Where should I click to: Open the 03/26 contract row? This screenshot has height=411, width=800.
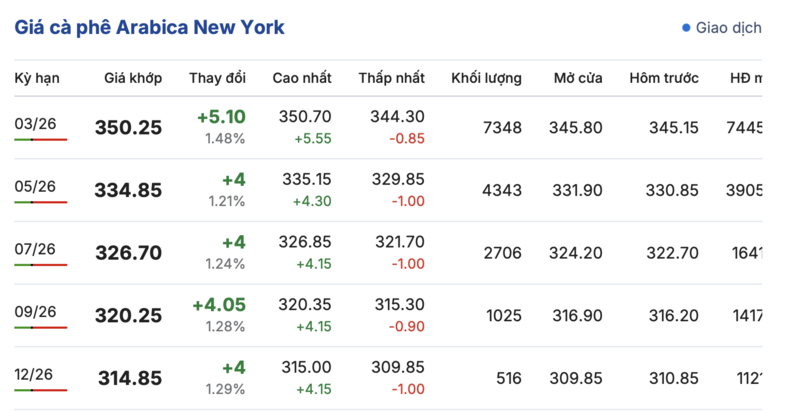point(35,123)
